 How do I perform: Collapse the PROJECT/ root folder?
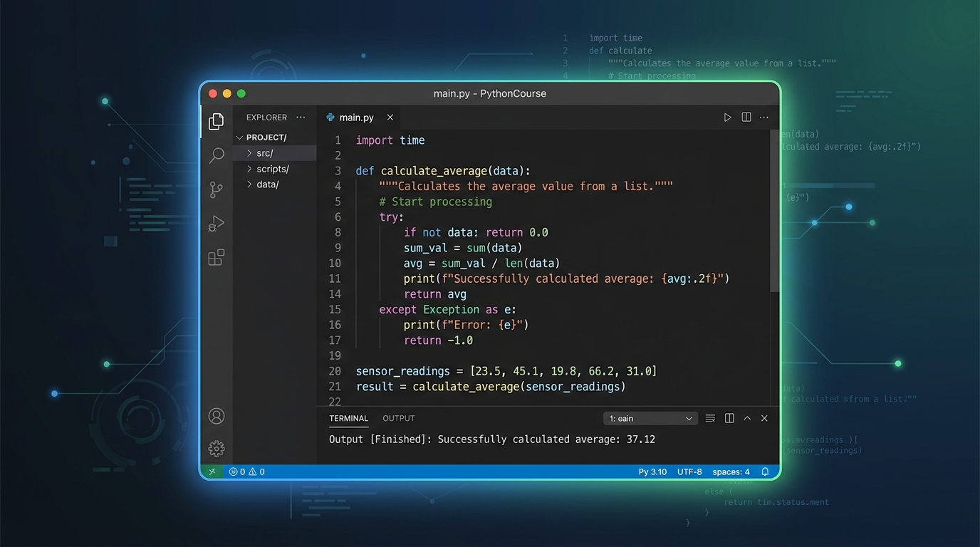[x=266, y=137]
